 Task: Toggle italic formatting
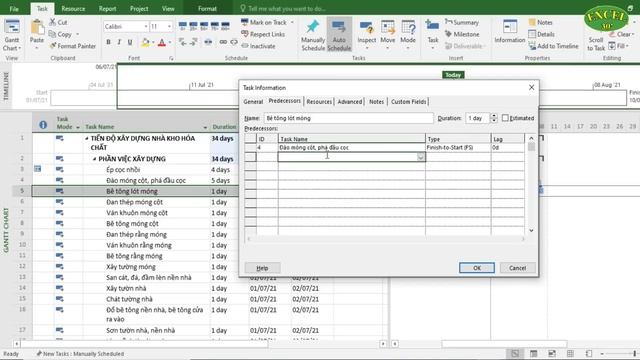119,42
